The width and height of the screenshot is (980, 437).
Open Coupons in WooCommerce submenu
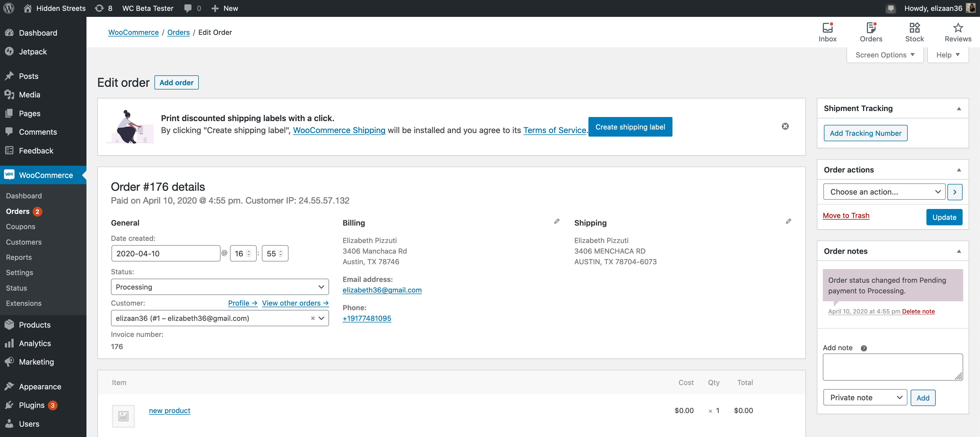click(x=21, y=226)
